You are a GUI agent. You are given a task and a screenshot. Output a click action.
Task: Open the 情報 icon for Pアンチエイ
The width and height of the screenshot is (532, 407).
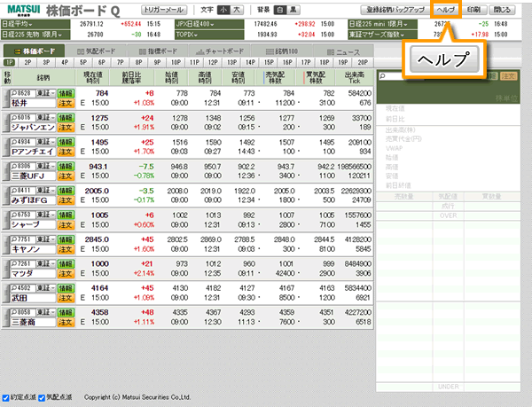pyautogui.click(x=66, y=142)
